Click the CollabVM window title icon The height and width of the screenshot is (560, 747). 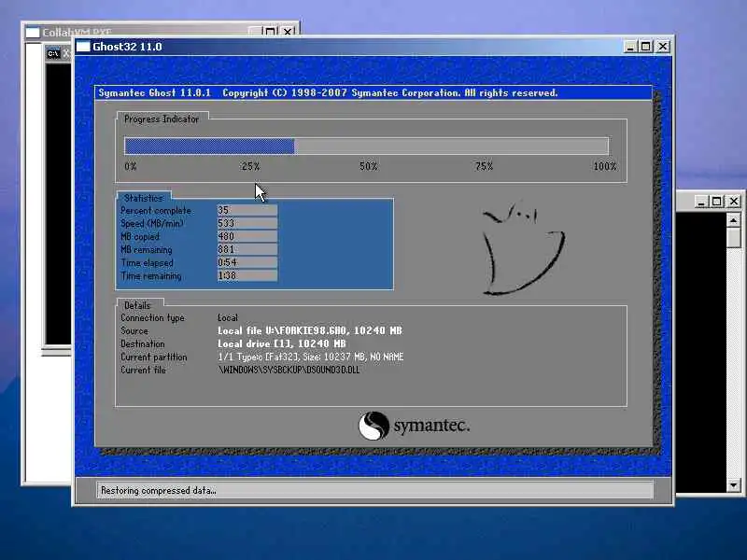click(33, 33)
